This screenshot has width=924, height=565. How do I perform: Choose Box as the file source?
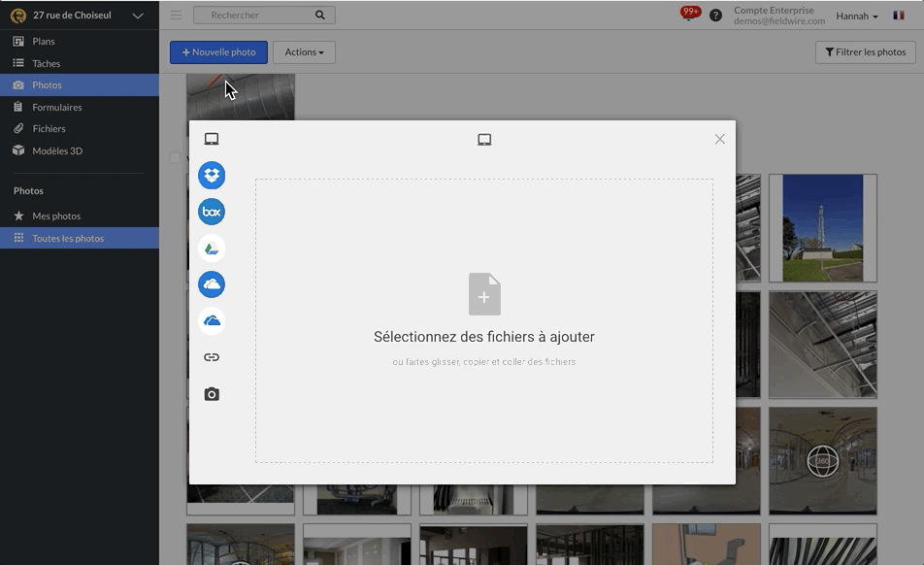pyautogui.click(x=212, y=212)
